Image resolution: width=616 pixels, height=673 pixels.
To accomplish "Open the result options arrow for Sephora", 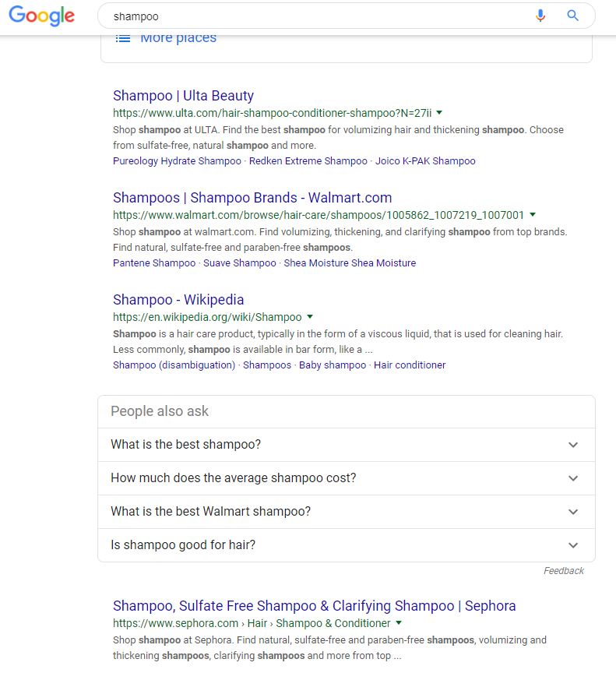I will coord(399,623).
